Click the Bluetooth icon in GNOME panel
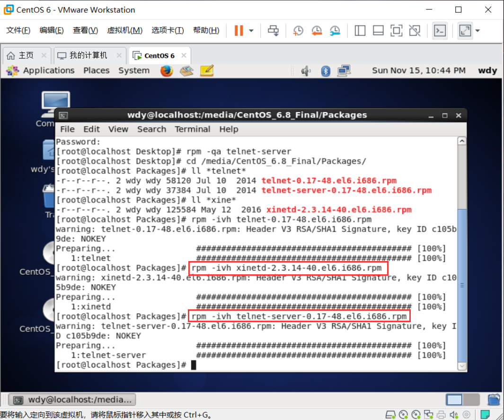Screen dimensions: 504x420 (x=326, y=70)
